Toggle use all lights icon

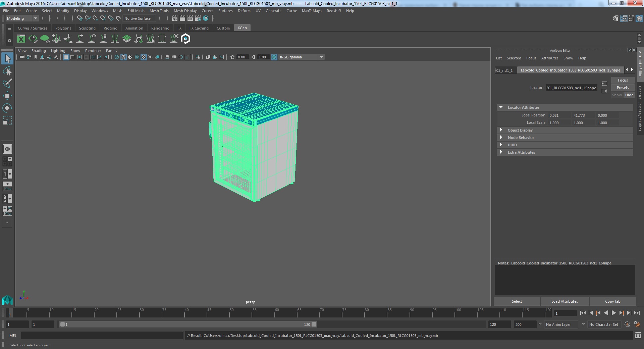(x=150, y=57)
